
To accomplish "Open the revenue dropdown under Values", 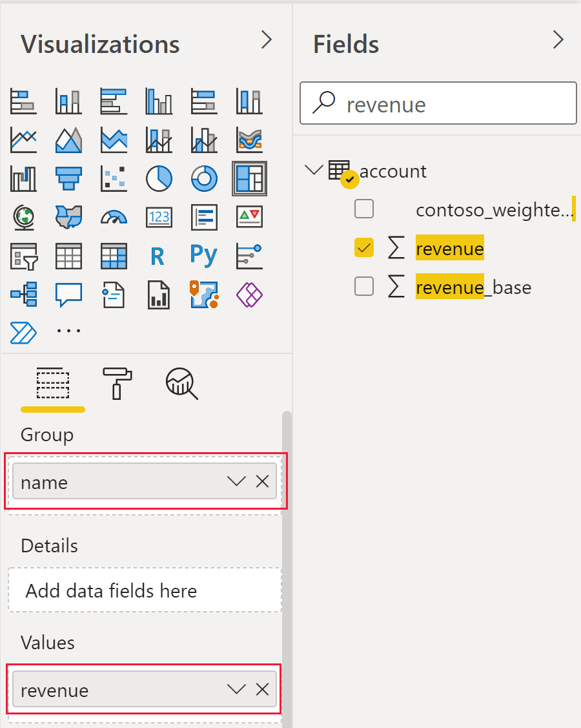I will click(x=235, y=689).
